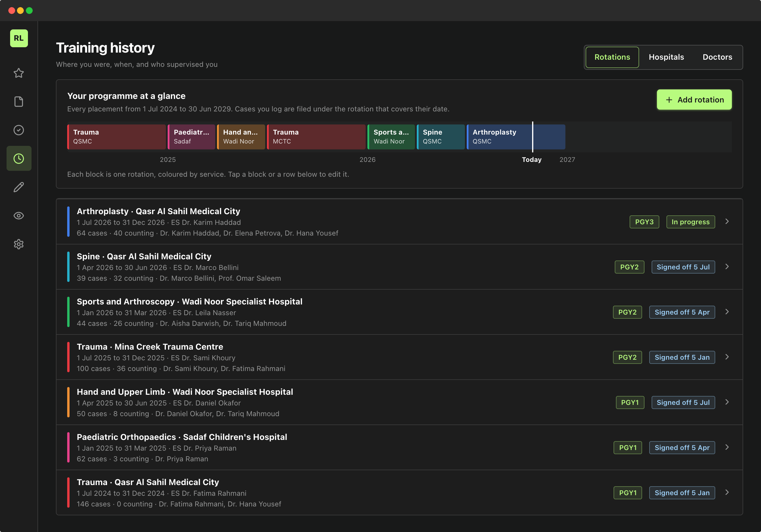Click Signed off 5 Apr on Sports row
The image size is (761, 532).
coord(682,312)
